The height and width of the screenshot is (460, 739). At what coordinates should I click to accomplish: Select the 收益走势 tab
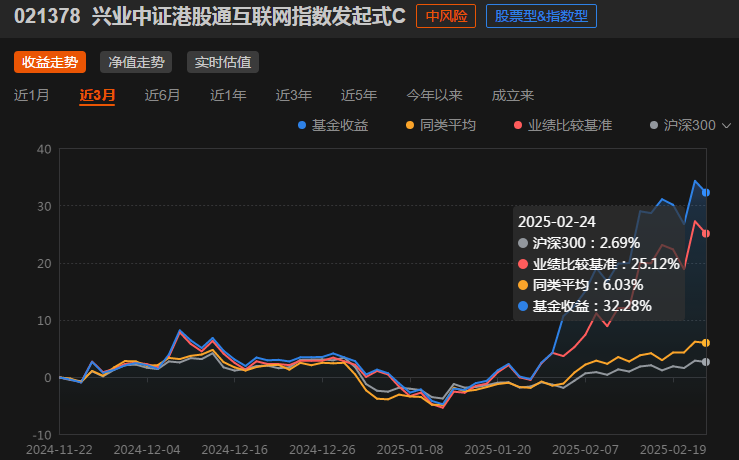point(50,62)
